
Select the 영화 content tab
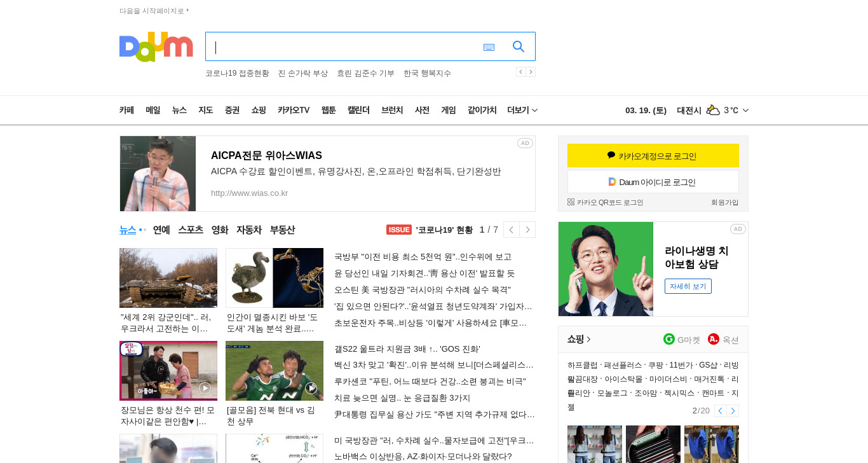point(220,230)
